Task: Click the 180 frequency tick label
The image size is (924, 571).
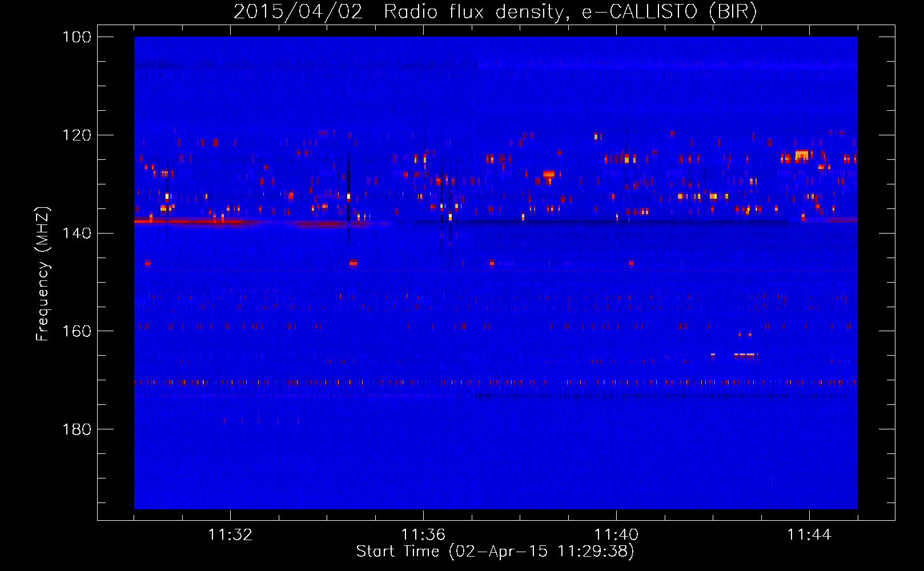Action: tap(77, 429)
